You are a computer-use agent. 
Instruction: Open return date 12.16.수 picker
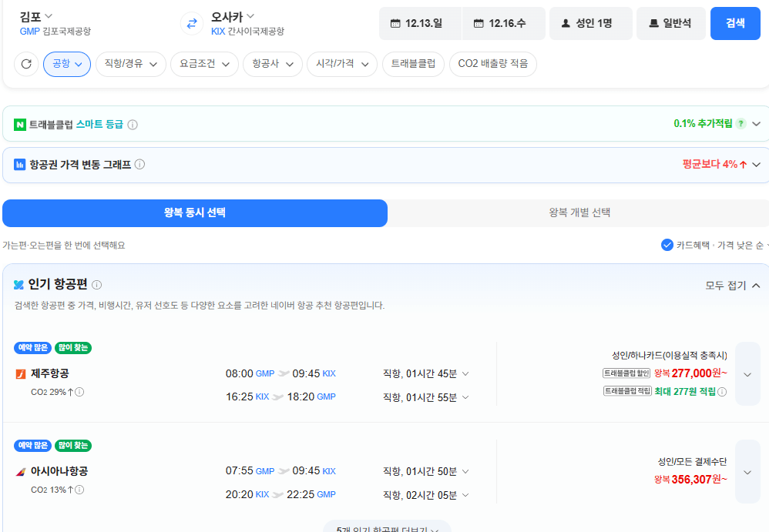tap(504, 23)
